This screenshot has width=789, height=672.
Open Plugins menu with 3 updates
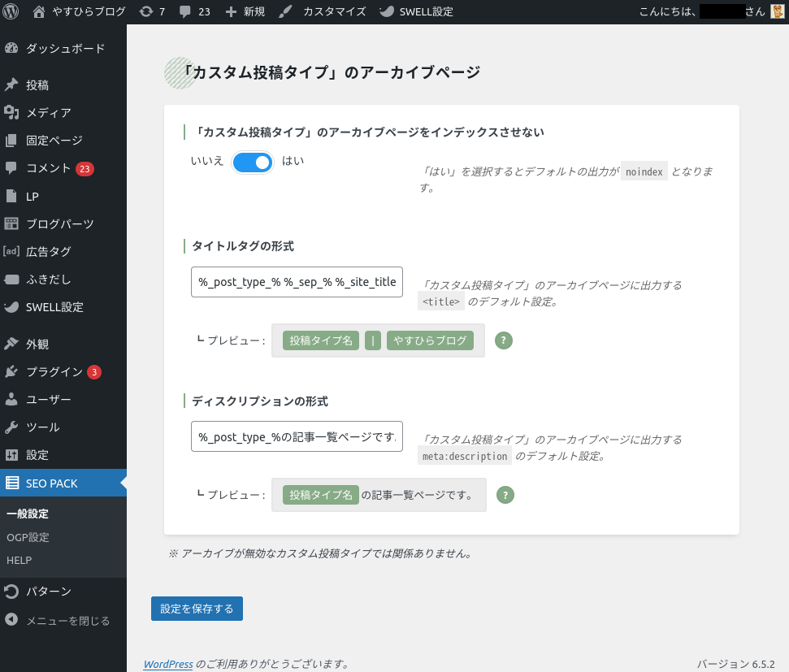click(54, 372)
